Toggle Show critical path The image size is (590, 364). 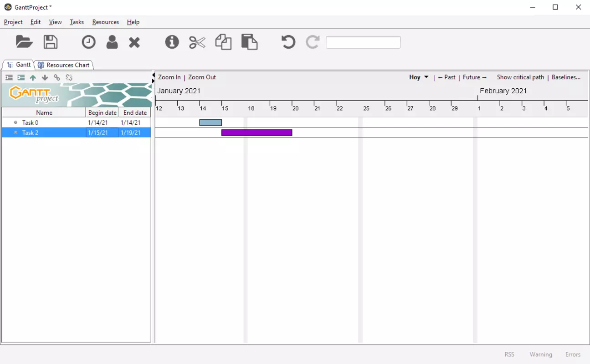point(520,77)
